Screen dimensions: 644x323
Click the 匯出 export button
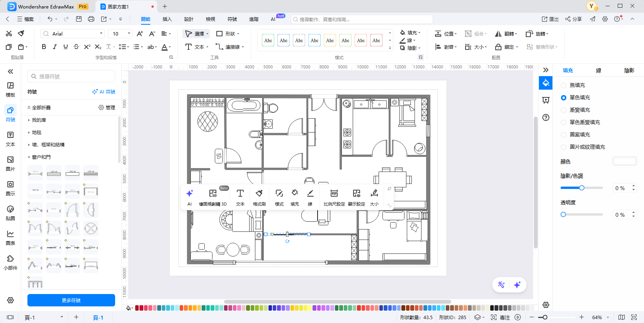550,19
